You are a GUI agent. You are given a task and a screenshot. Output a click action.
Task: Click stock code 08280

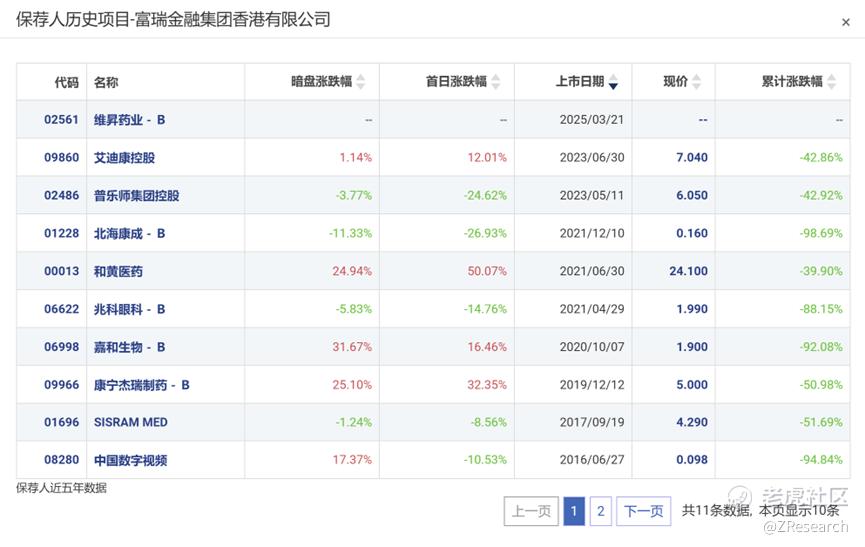click(x=61, y=460)
